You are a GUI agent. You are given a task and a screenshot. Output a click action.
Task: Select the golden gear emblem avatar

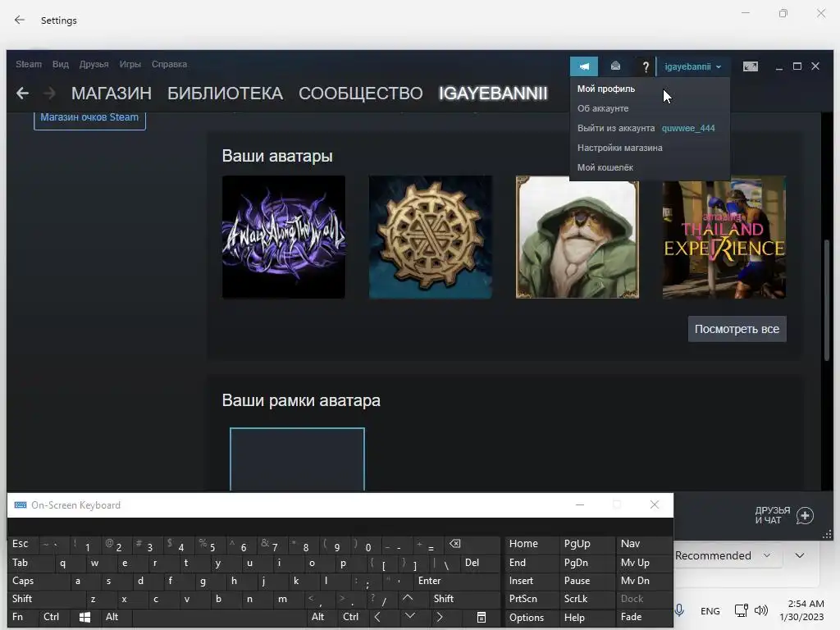coord(430,237)
